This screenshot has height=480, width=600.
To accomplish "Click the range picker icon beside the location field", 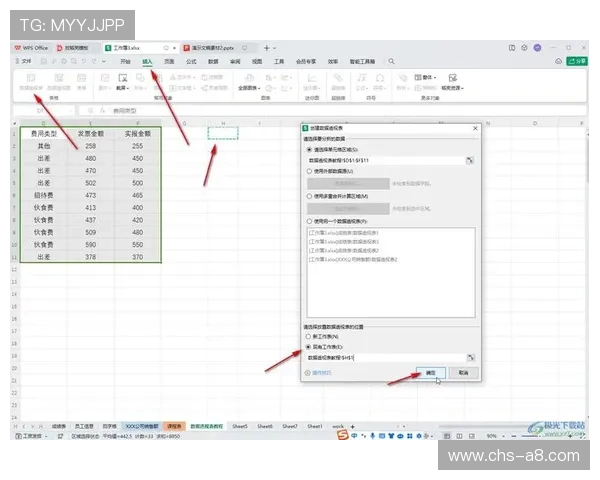I will click(469, 356).
